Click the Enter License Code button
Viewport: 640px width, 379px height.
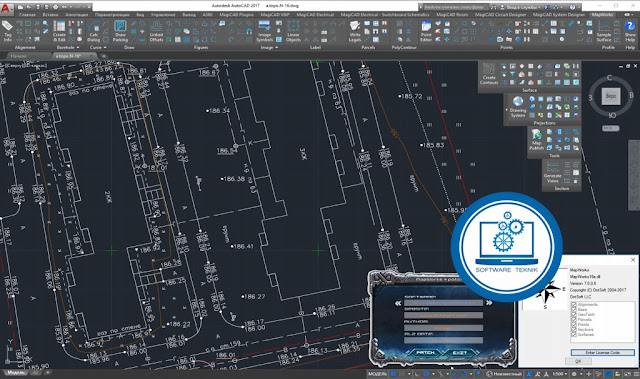tap(602, 352)
